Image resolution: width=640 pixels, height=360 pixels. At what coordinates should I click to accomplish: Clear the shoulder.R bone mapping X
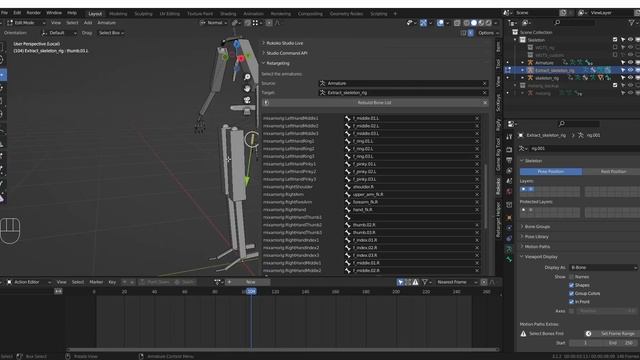[x=477, y=187]
